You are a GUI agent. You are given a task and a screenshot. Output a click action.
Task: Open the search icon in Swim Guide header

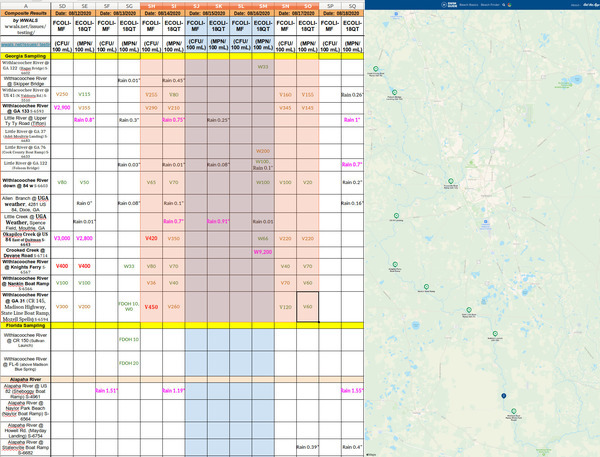pos(504,5)
